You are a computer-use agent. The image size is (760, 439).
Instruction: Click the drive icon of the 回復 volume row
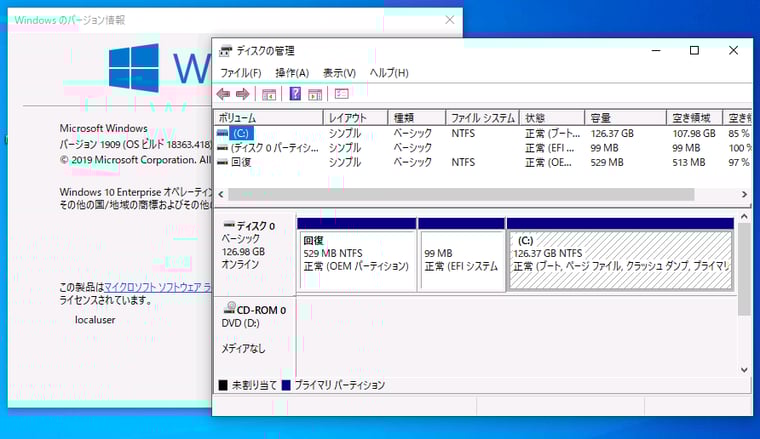[x=222, y=162]
